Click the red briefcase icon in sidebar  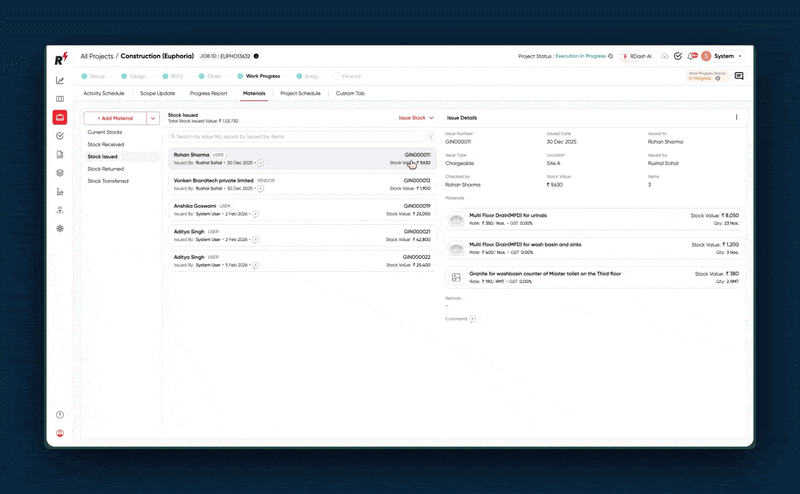60,117
